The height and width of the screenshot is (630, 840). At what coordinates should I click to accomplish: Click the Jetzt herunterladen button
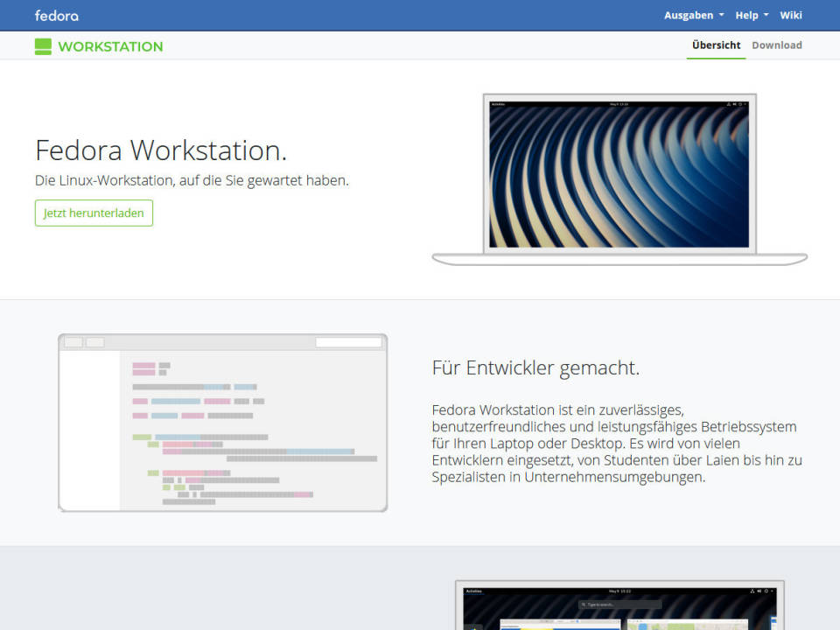tap(94, 213)
